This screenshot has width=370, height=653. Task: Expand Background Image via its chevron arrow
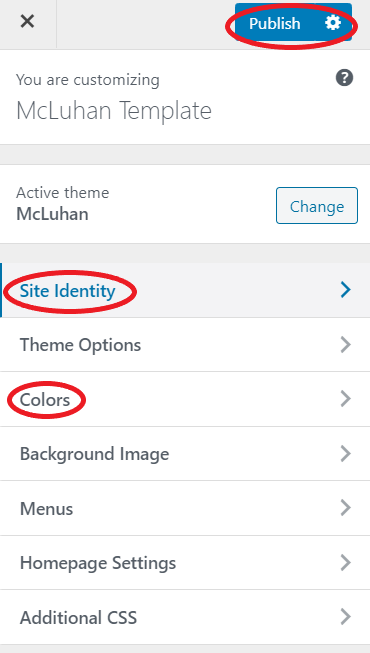(x=345, y=454)
